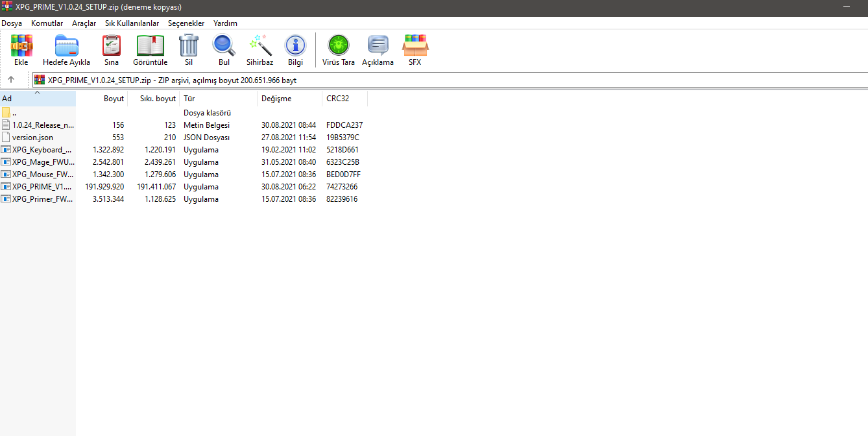This screenshot has height=436, width=868.
Task: Show archive Bilgi info icon
Action: click(296, 46)
